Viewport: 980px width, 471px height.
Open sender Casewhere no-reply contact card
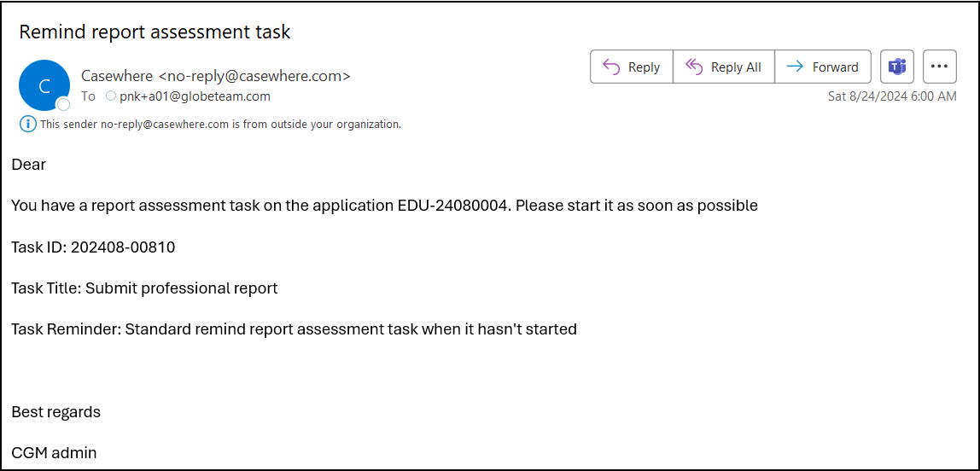[x=215, y=76]
